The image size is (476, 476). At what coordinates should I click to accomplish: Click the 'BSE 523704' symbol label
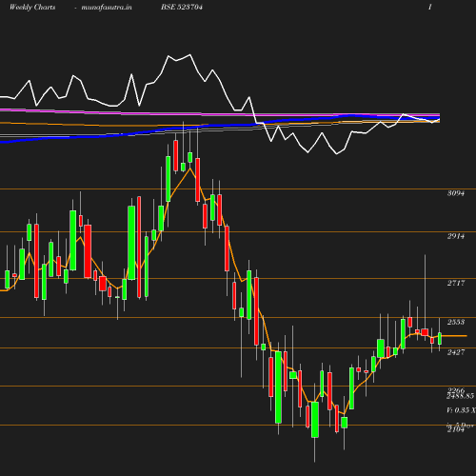pyautogui.click(x=182, y=7)
